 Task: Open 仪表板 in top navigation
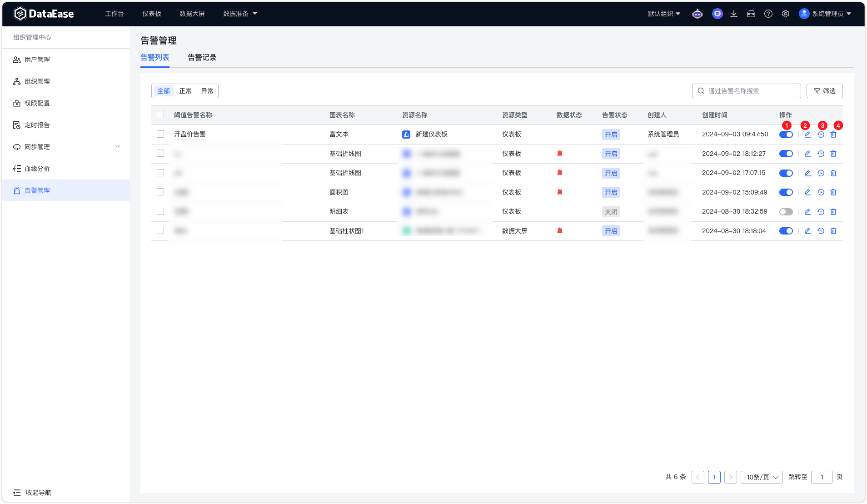[x=152, y=14]
